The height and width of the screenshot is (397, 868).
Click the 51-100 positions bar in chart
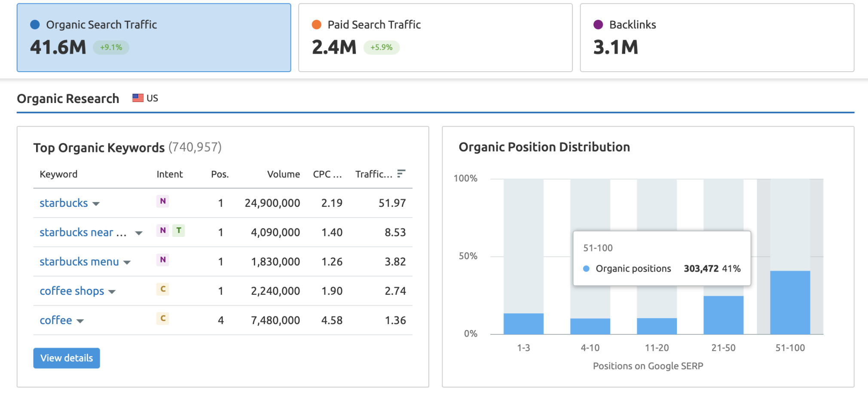coord(790,303)
